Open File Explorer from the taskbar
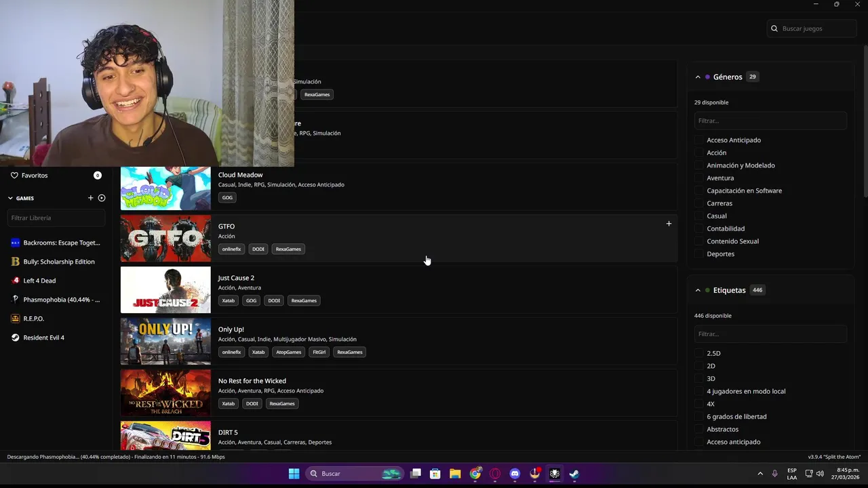The height and width of the screenshot is (488, 868). pos(455,474)
